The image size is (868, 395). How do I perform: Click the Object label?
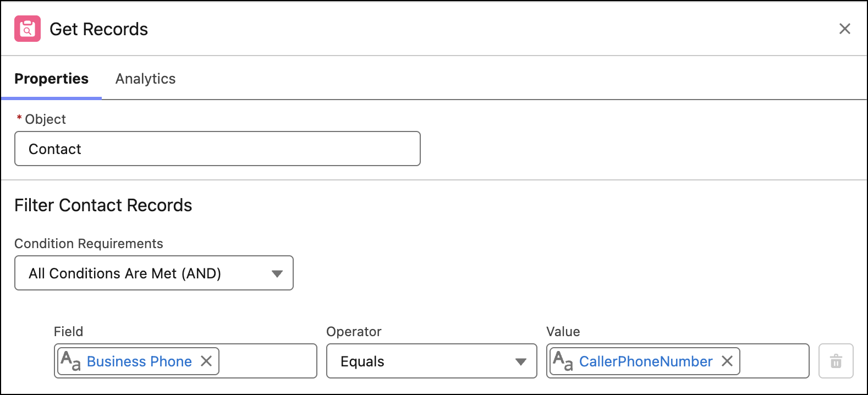pos(45,119)
